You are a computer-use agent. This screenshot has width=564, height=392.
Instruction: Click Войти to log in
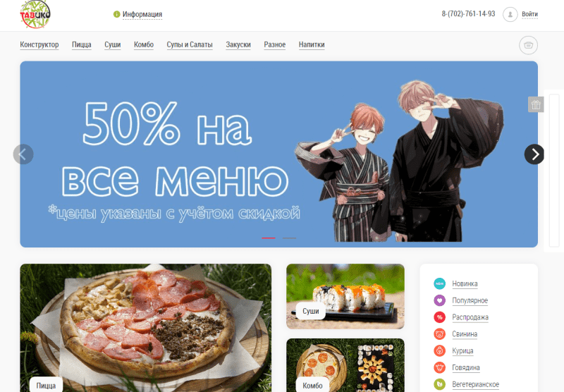[529, 14]
